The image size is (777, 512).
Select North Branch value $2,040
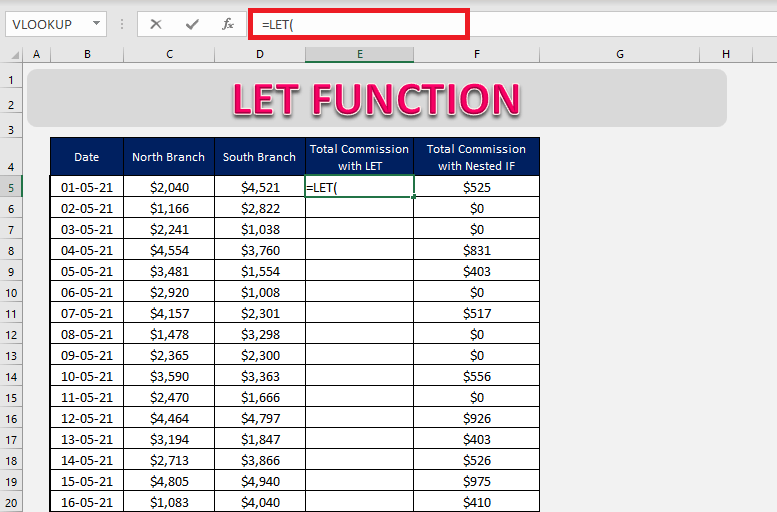point(169,187)
